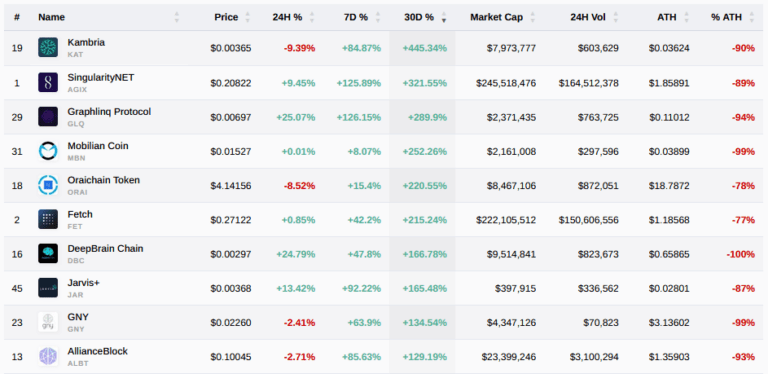Viewport: 768px width, 374px height.
Task: Sort table by 30D % arrow
Action: [x=444, y=18]
